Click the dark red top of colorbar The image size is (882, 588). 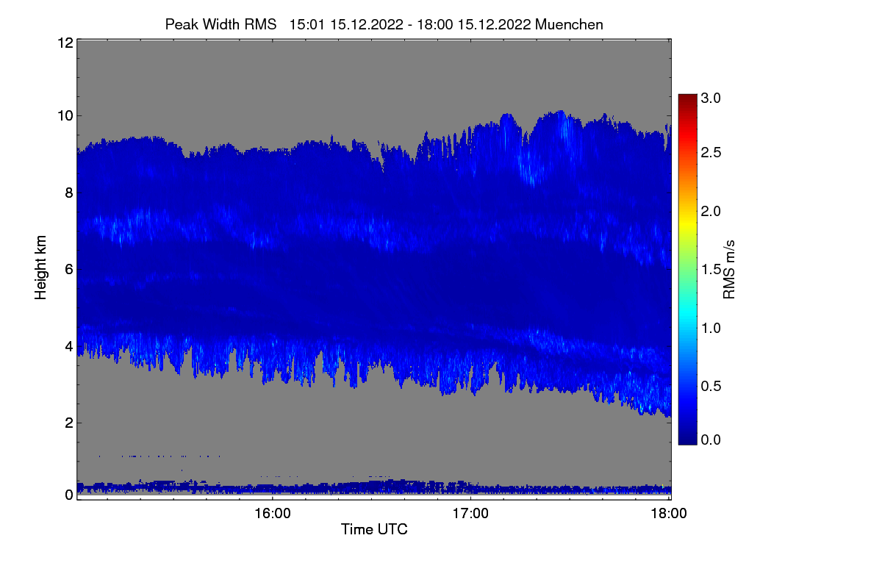click(x=687, y=99)
